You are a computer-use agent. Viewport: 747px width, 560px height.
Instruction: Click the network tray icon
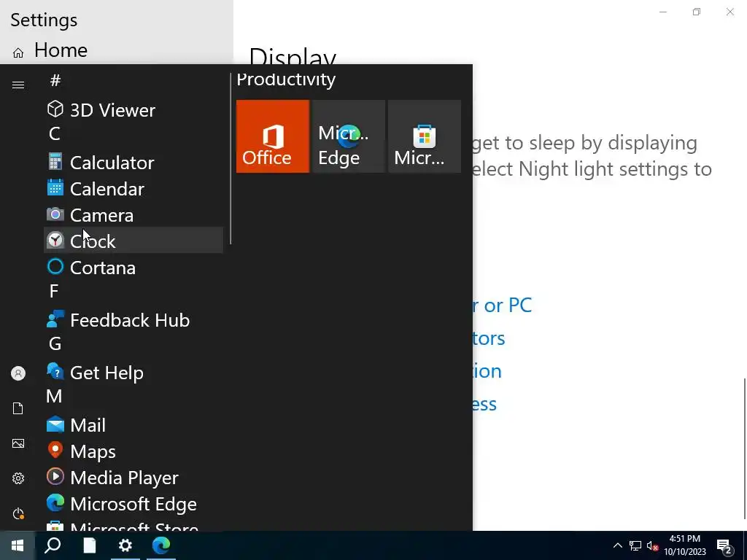635,545
